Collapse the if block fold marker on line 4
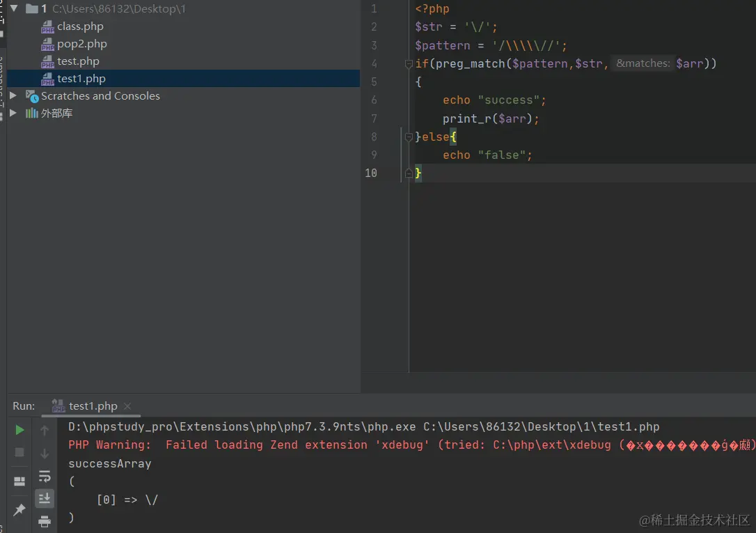 pyautogui.click(x=409, y=63)
